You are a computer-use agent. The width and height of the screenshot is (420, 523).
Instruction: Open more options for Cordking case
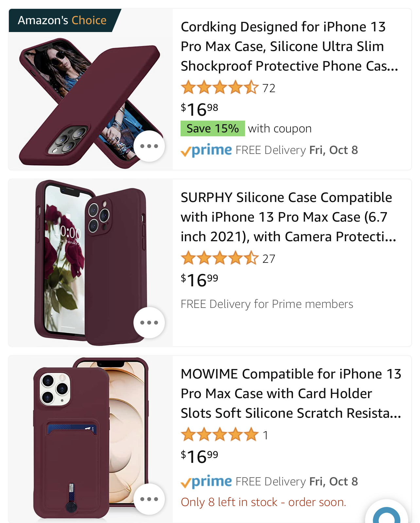coord(149,146)
